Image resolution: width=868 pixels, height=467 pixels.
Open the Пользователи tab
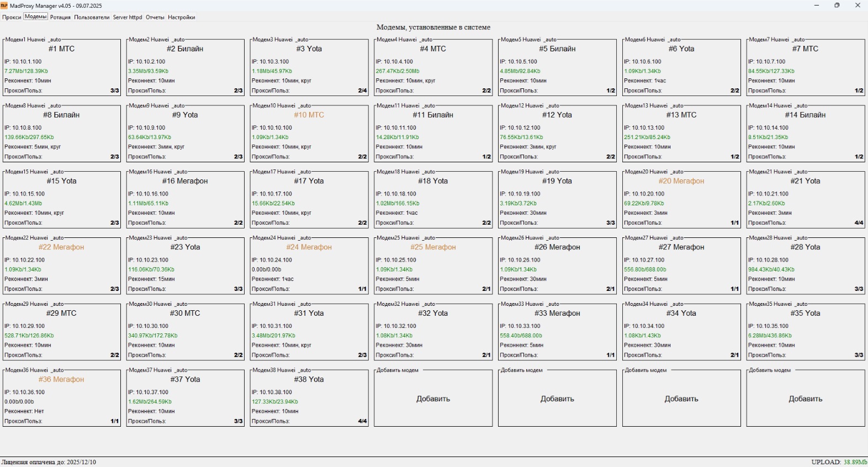tap(92, 17)
